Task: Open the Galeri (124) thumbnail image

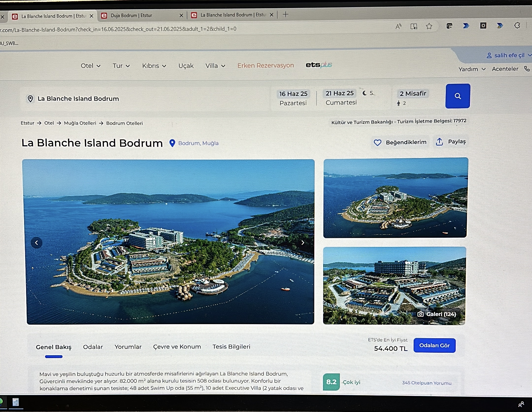Action: (x=394, y=286)
